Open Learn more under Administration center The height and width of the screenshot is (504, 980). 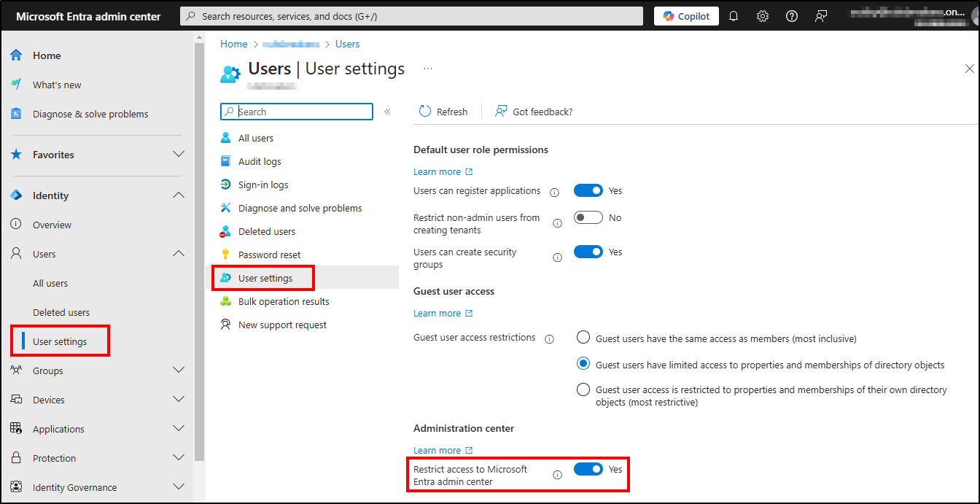click(x=437, y=450)
